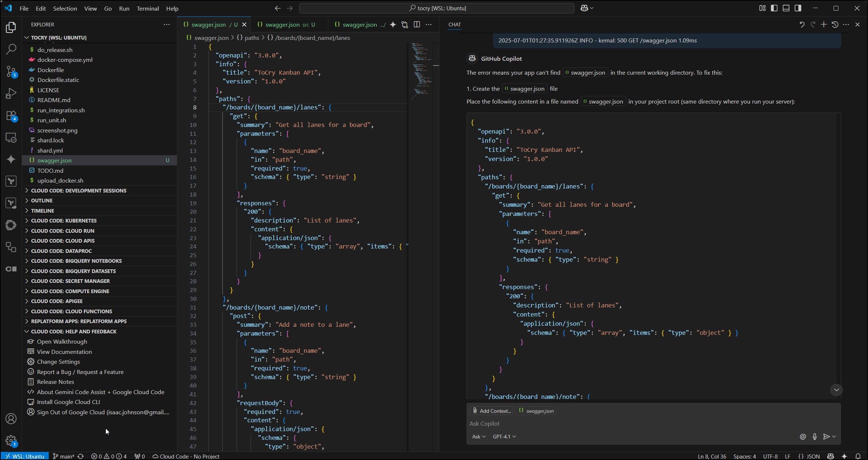
Task: Click the split editor right icon
Action: [417, 25]
